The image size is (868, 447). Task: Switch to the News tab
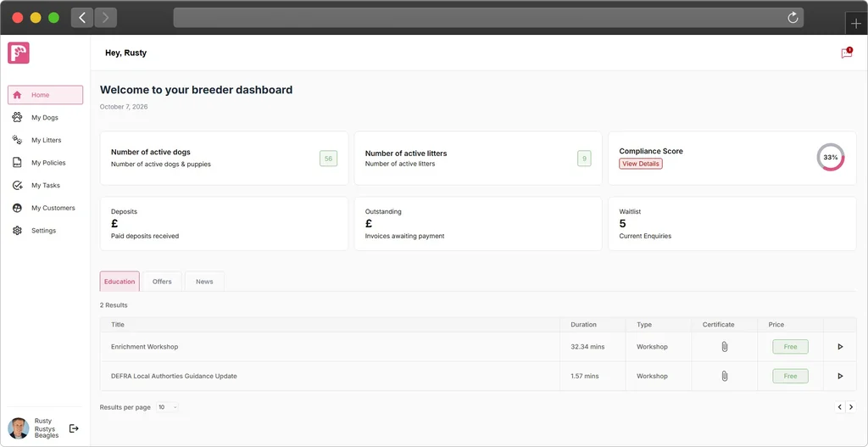pyautogui.click(x=204, y=282)
